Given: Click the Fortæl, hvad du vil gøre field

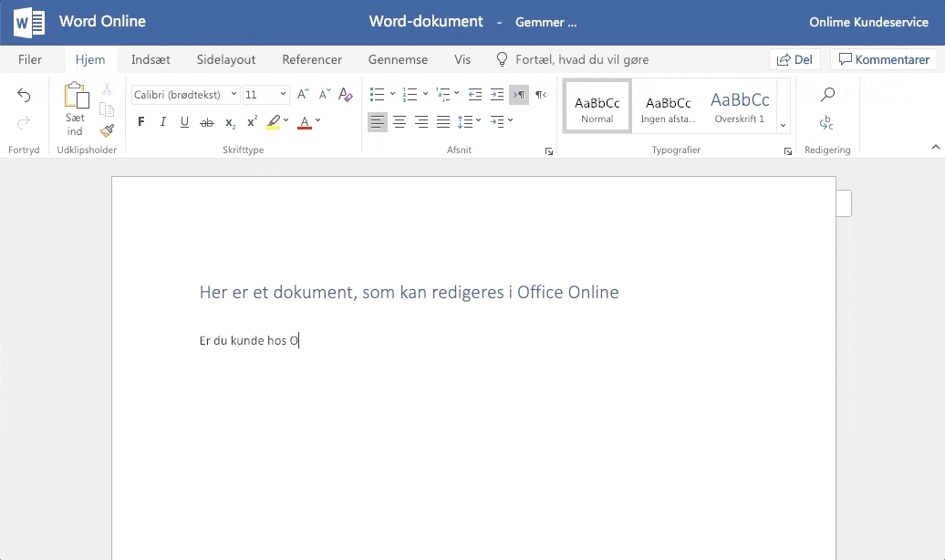Looking at the screenshot, I should tap(582, 59).
